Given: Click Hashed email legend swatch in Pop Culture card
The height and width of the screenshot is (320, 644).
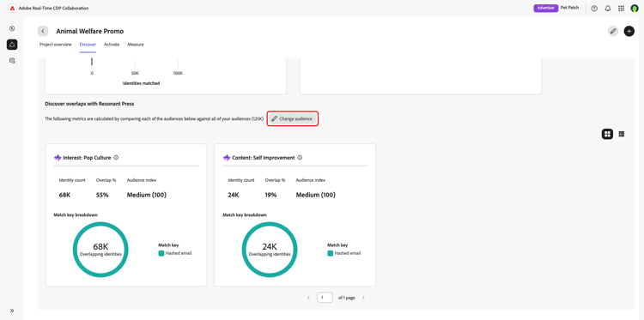Looking at the screenshot, I should click(161, 253).
